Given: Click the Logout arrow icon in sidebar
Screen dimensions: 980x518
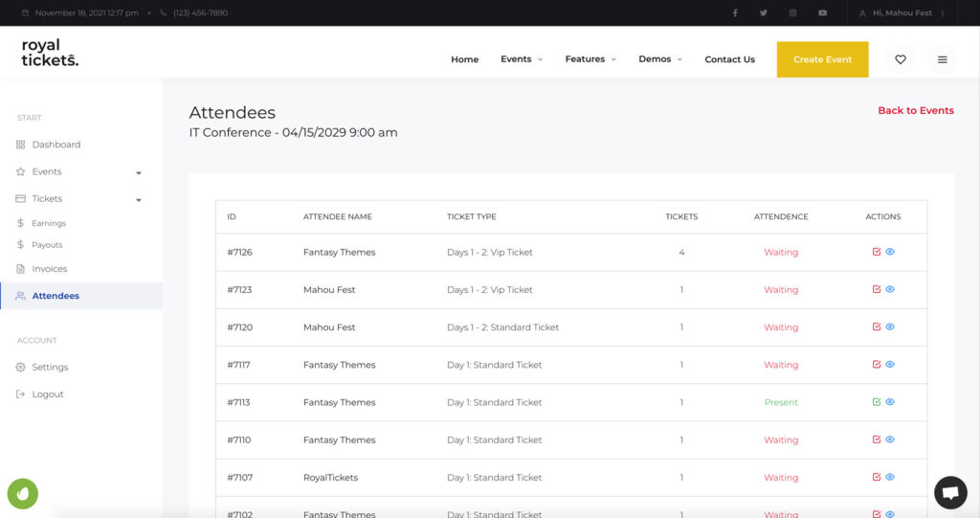Looking at the screenshot, I should 21,394.
